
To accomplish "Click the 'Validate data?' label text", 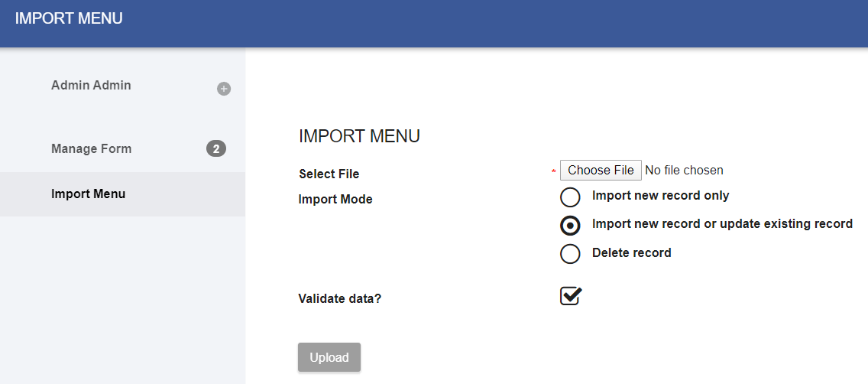I will click(x=339, y=299).
